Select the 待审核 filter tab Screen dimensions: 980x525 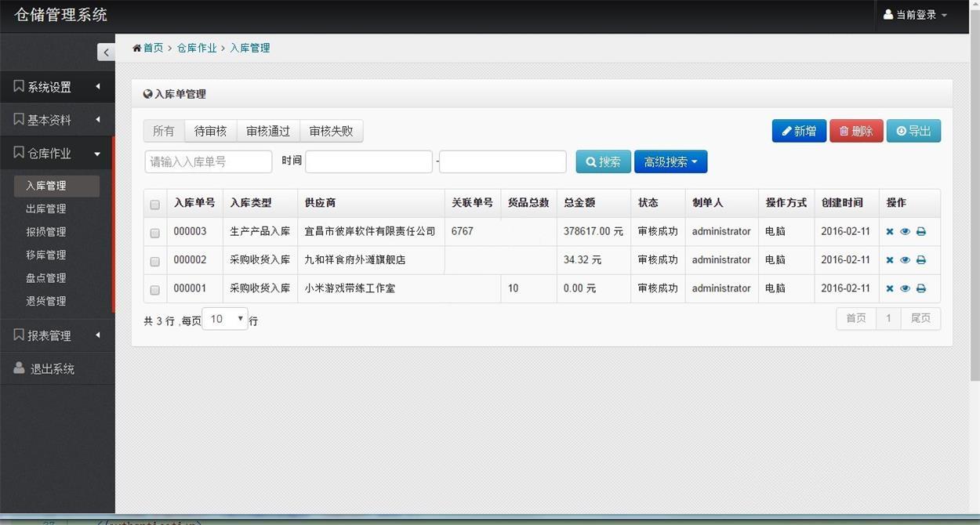click(211, 131)
